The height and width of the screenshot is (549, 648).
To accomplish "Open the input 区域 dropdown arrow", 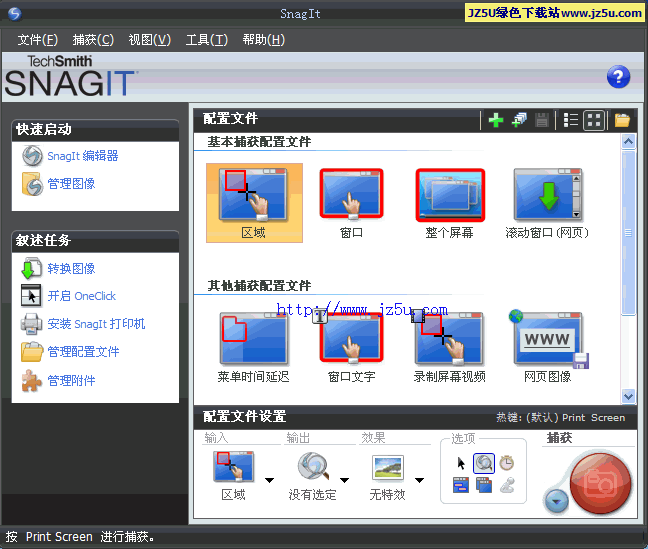I will coord(269,480).
